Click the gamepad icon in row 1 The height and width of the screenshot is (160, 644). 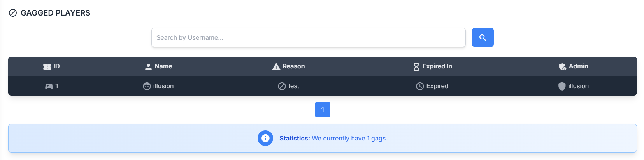tap(49, 86)
